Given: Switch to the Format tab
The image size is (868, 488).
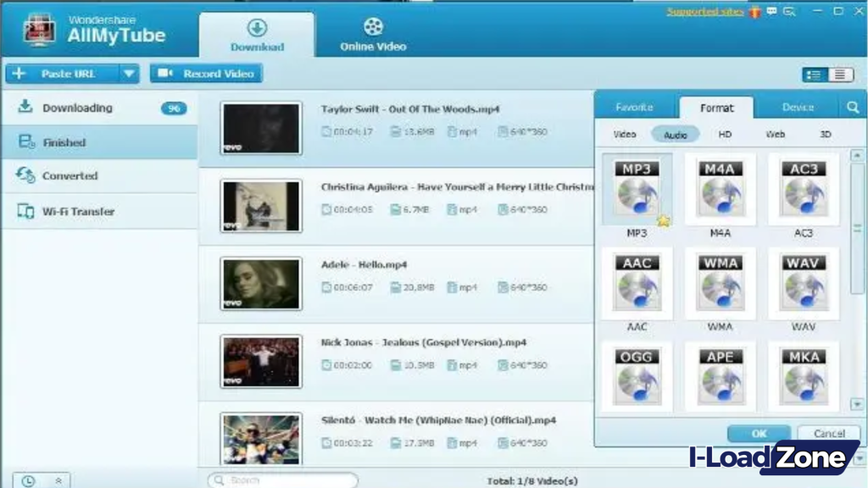Looking at the screenshot, I should pos(716,108).
